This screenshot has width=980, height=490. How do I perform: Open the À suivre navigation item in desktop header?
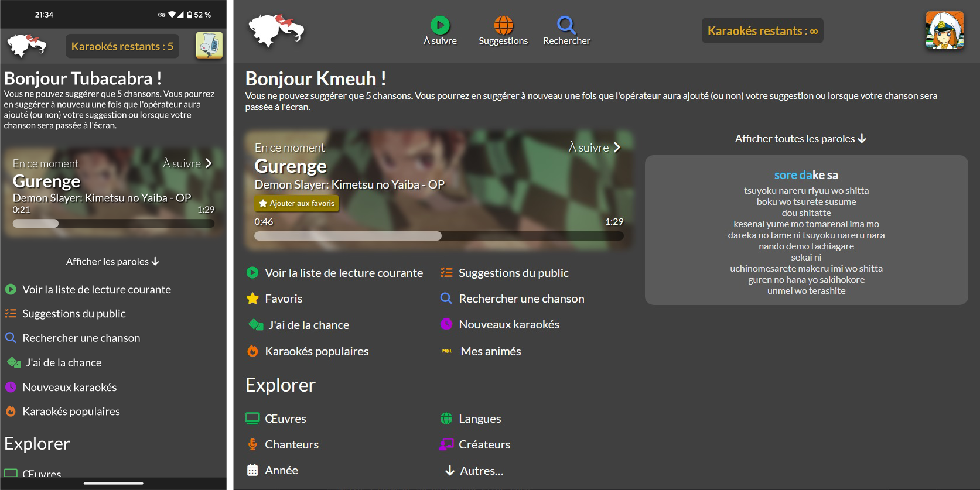[440, 32]
